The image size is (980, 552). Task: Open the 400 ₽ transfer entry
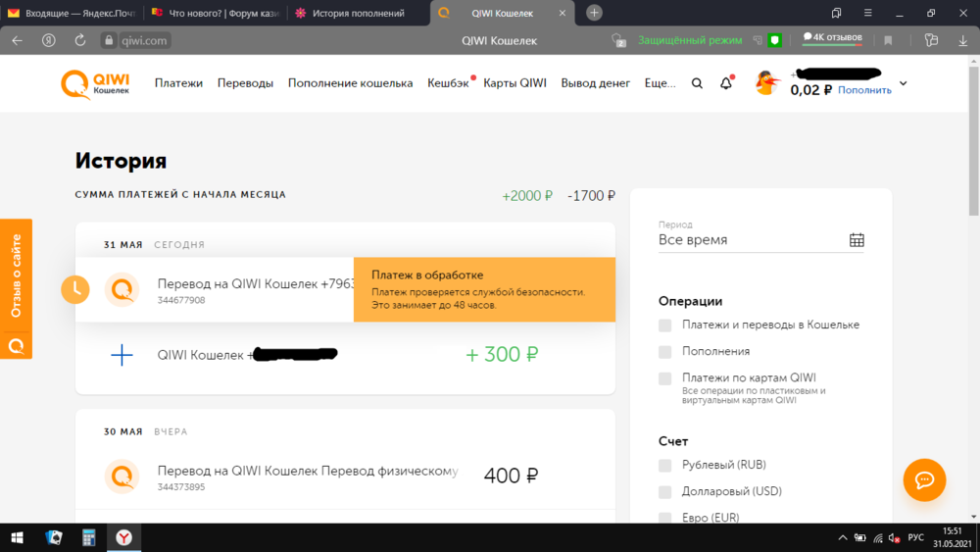(x=345, y=477)
